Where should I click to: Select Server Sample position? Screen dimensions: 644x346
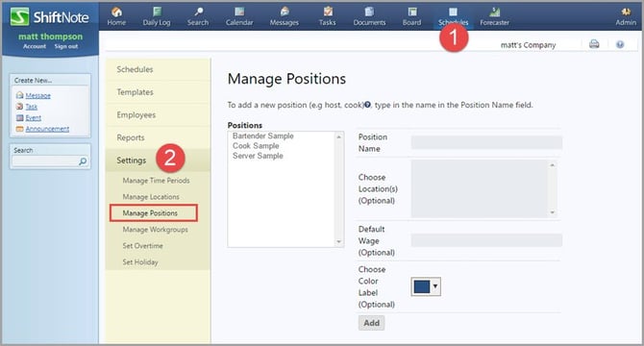pos(258,156)
